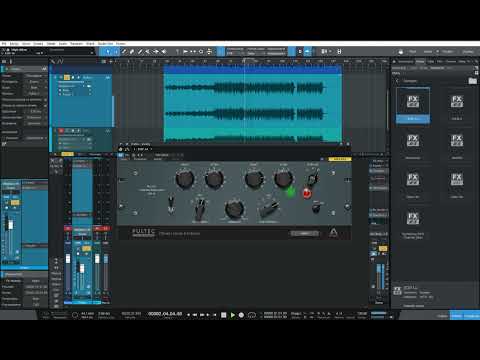Screen dimensions: 480x360
Task: Select the last FX preset in browser
Action: click(413, 223)
